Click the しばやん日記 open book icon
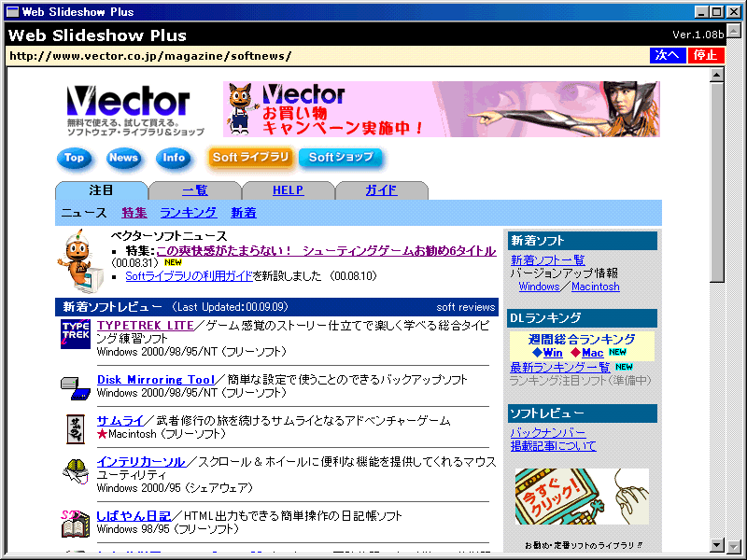 point(76,524)
